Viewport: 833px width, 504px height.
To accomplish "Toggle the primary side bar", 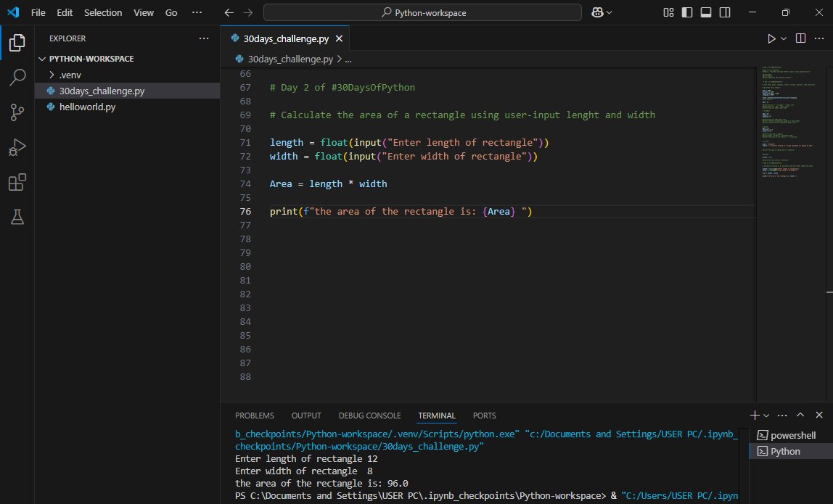I will point(687,12).
